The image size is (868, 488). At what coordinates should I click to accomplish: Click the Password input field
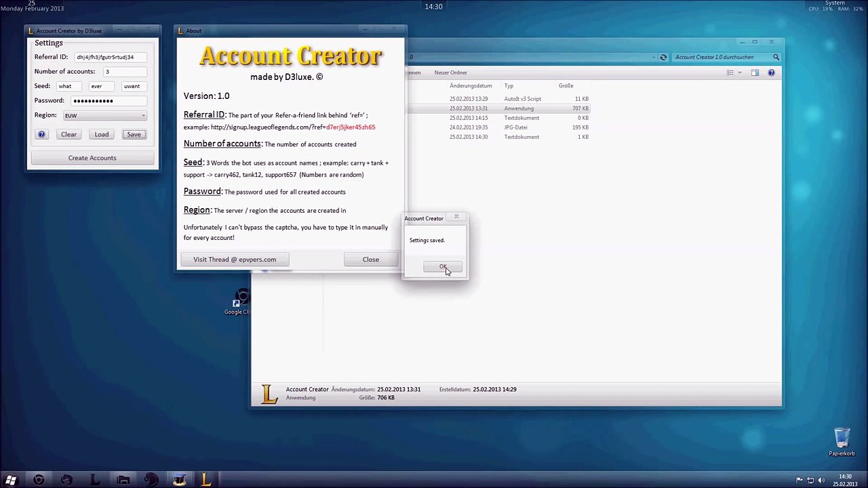tap(108, 100)
